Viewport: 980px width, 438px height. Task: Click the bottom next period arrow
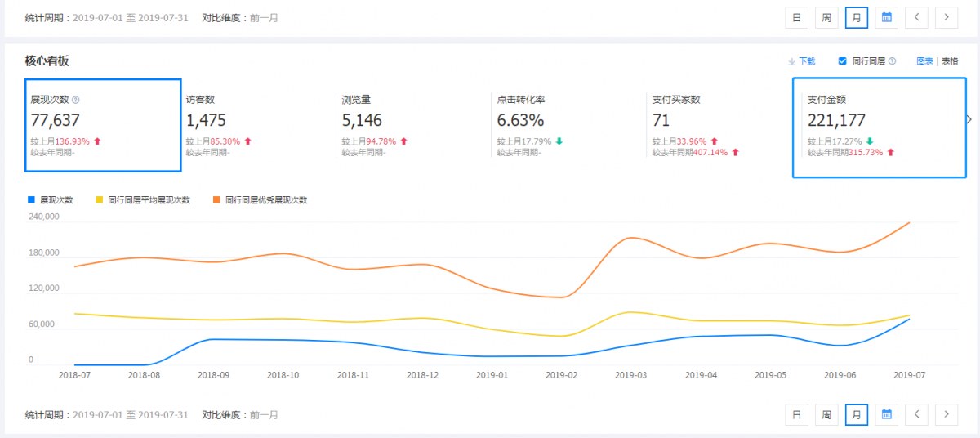[x=947, y=414]
